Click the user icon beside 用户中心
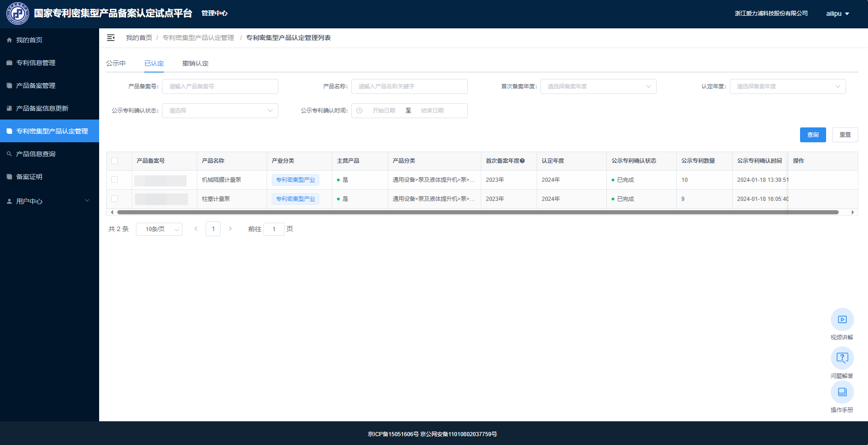 [x=9, y=201]
